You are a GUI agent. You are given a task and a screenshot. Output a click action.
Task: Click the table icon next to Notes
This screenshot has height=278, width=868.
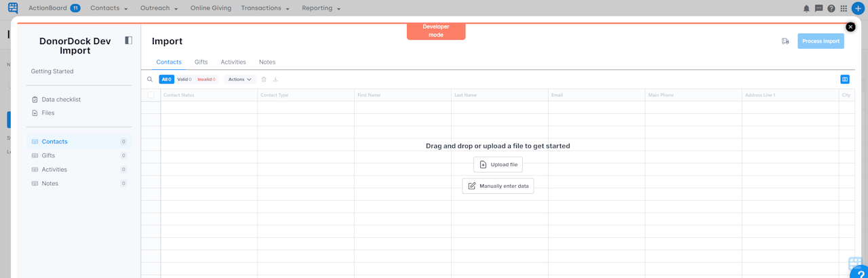click(35, 184)
